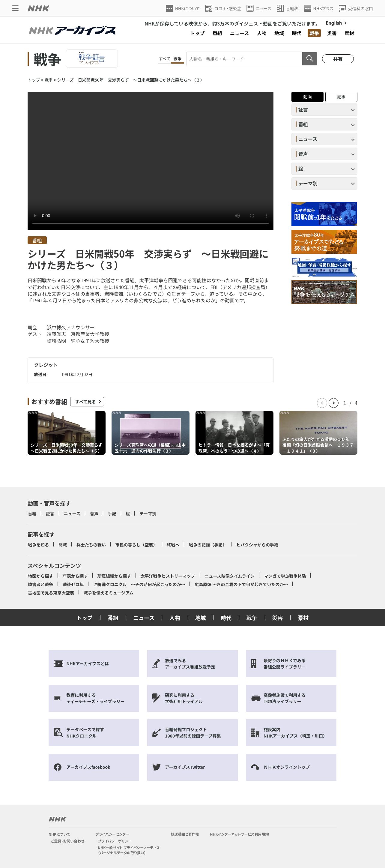Open トップ in main navigation
Screen dimensions: 385x868
tap(197, 33)
